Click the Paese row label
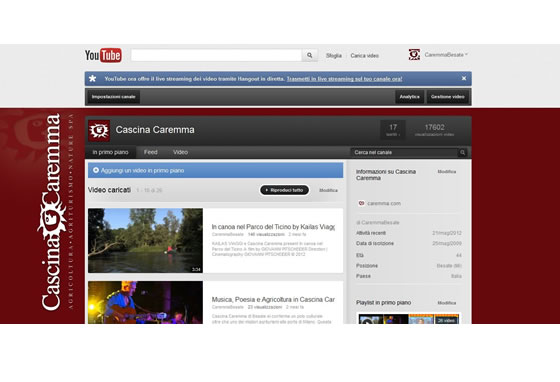The width and height of the screenshot is (560, 382). pos(363,276)
